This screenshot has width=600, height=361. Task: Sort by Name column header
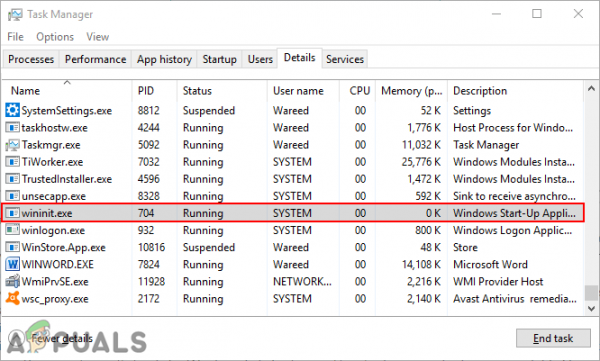25,91
